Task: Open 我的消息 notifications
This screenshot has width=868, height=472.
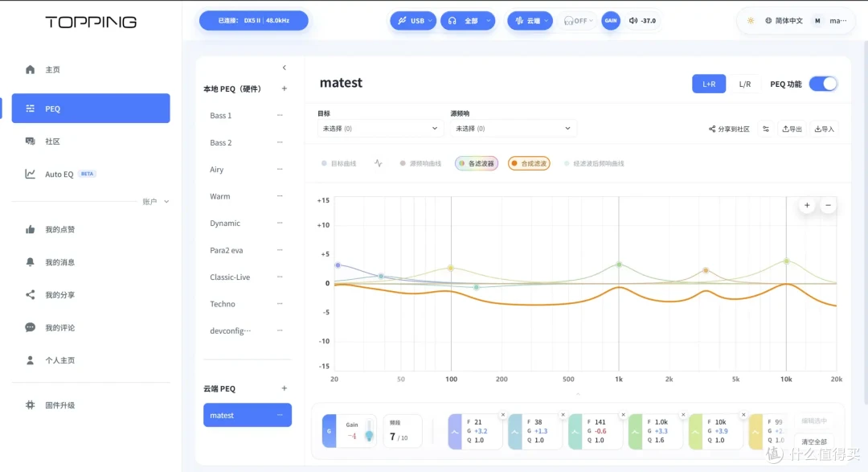Action: click(x=59, y=262)
